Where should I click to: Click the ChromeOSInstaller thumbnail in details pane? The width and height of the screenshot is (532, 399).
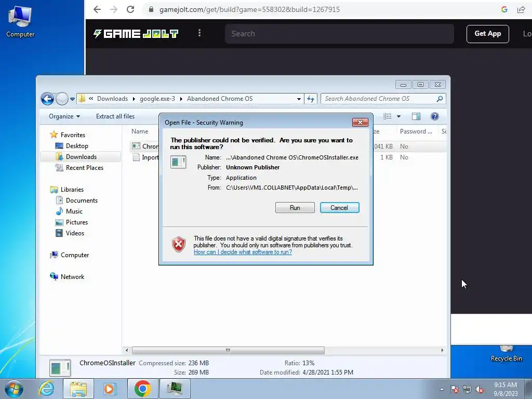click(x=60, y=367)
